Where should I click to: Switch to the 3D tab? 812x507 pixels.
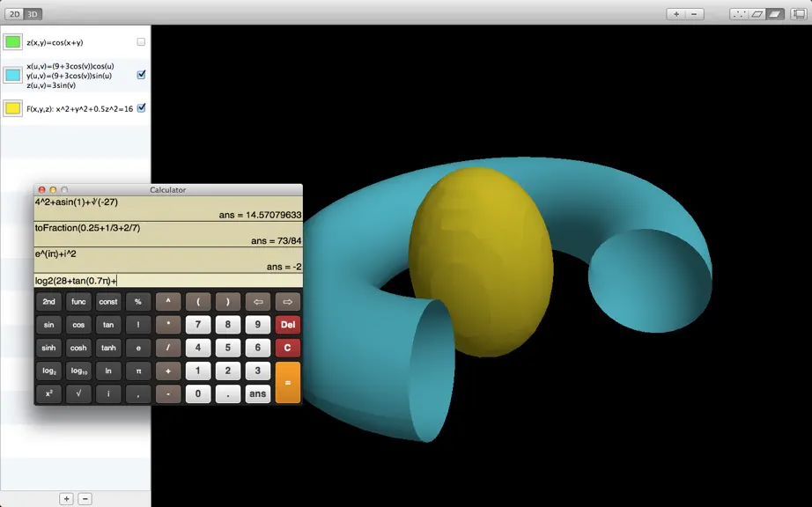pos(33,14)
